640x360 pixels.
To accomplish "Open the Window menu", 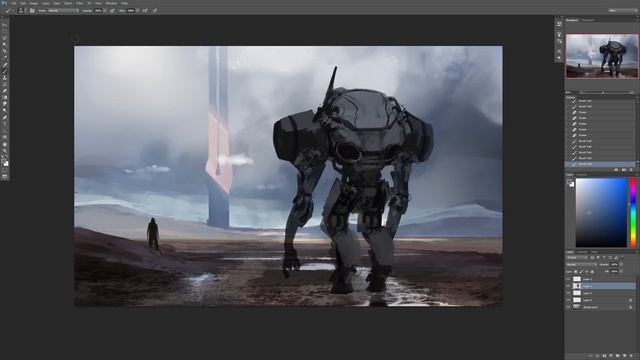I will click(111, 3).
